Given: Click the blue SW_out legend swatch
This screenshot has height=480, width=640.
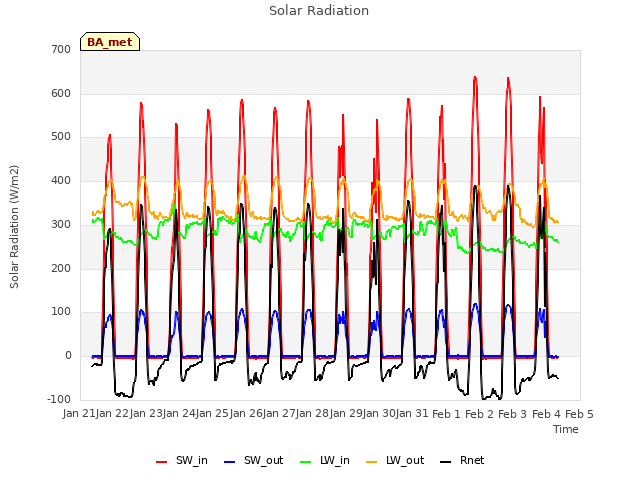Looking at the screenshot, I should tap(230, 462).
